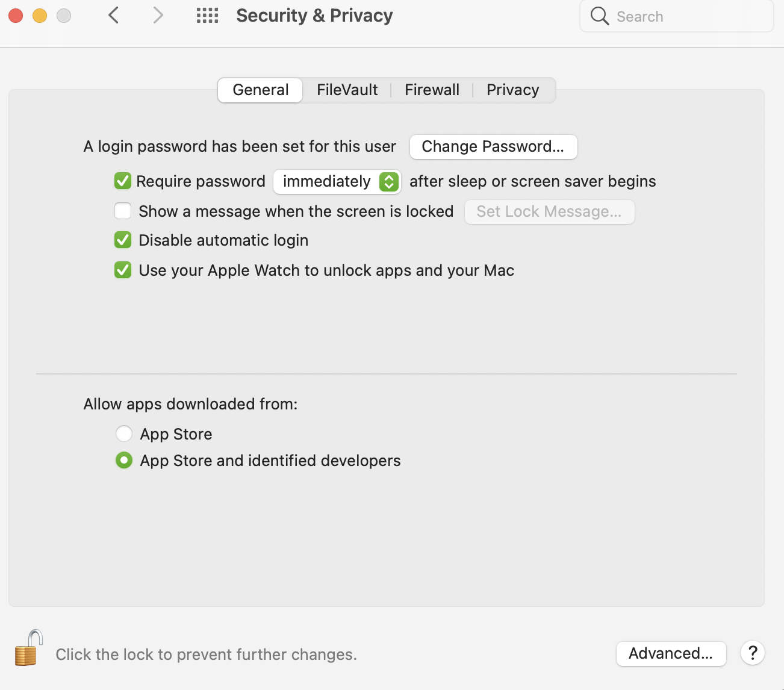Image resolution: width=784 pixels, height=690 pixels.
Task: Open help with the question mark button
Action: [752, 653]
